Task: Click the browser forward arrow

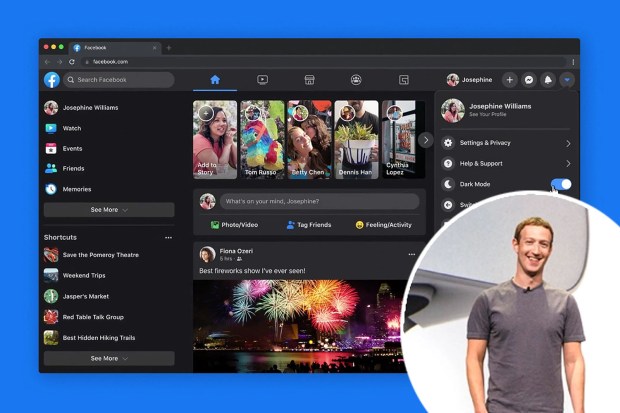Action: pos(59,62)
